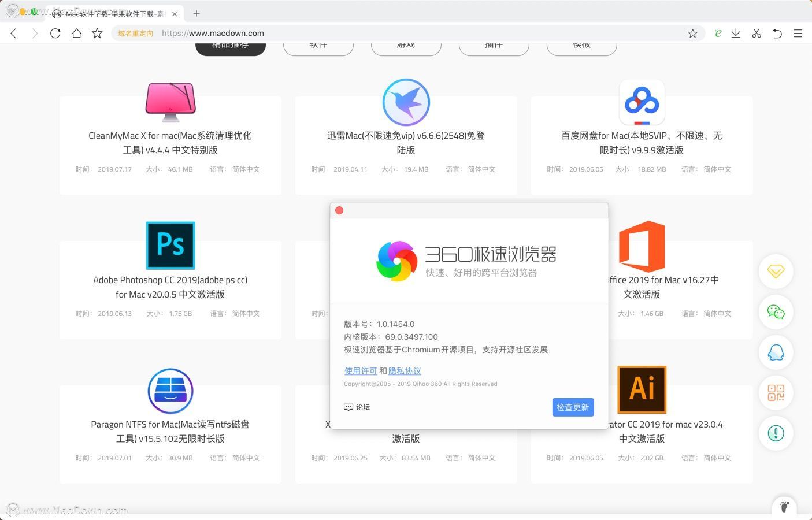The width and height of the screenshot is (812, 520).
Task: Open the 迅雷Mac v6.6.6 title link
Action: [406, 143]
